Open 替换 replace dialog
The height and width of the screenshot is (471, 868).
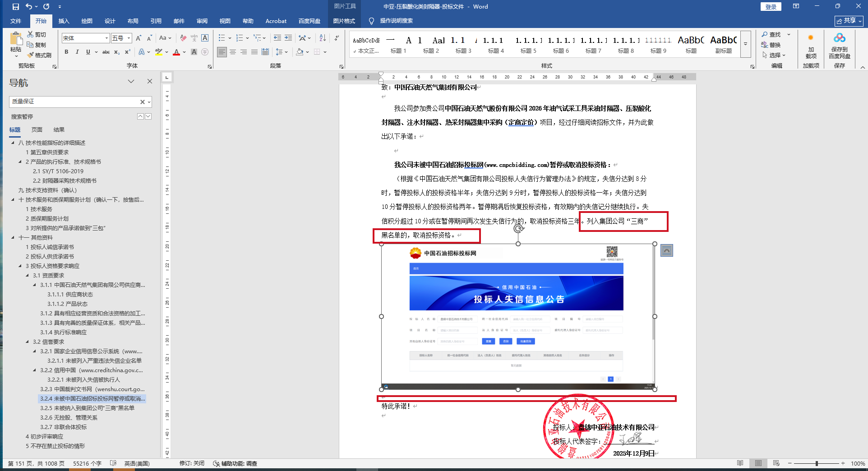coord(771,45)
